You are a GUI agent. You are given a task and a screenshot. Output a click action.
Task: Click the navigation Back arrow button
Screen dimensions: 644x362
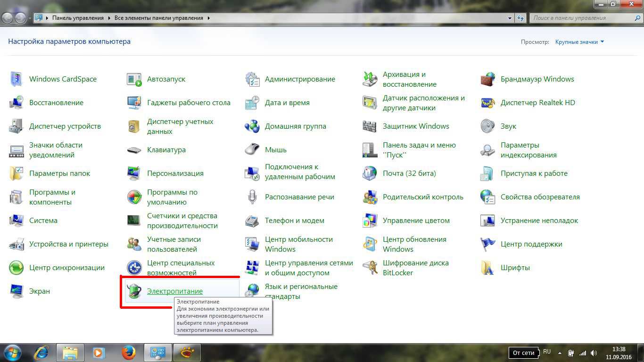(x=8, y=18)
